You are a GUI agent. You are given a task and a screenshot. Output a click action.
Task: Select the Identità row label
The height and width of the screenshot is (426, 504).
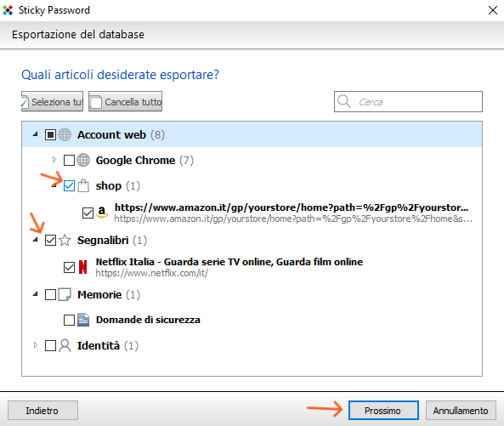point(99,345)
